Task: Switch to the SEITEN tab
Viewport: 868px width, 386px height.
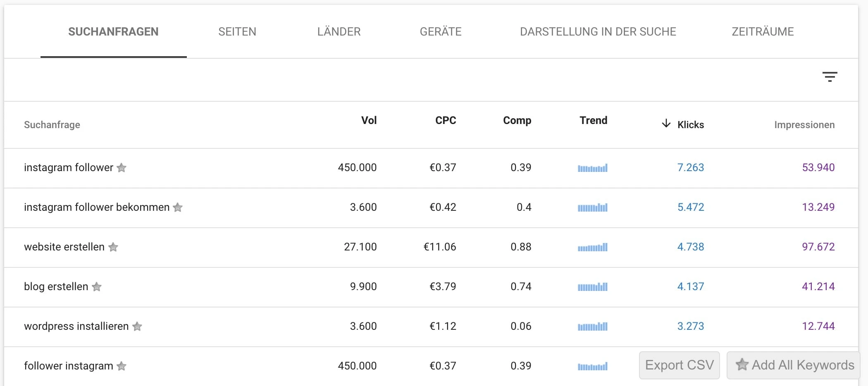Action: pos(237,31)
